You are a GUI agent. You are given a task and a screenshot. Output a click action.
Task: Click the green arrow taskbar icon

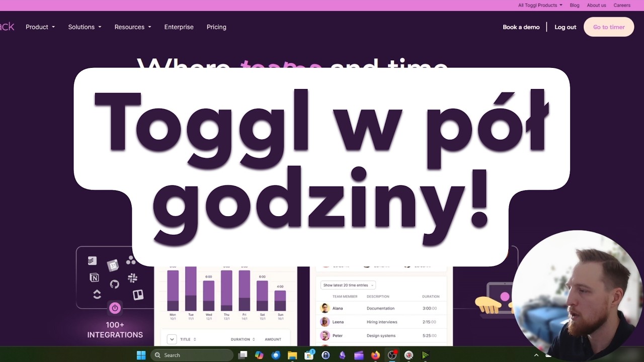point(425,355)
